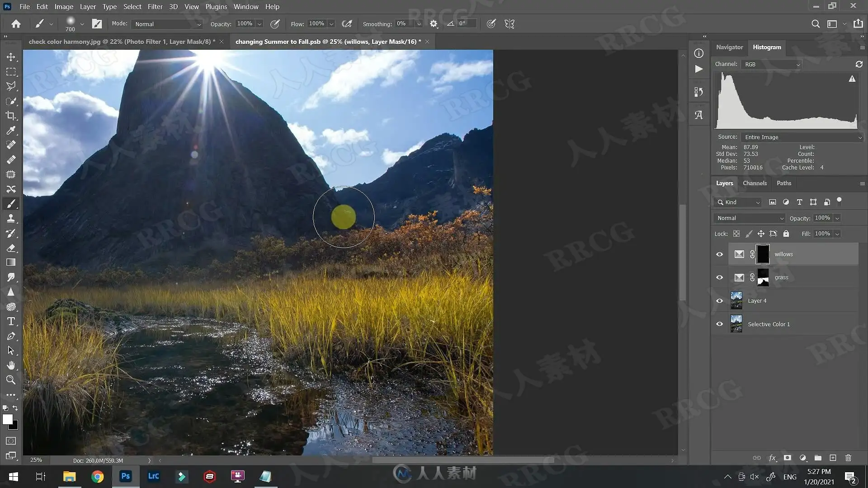Open the Image menu

tap(64, 7)
